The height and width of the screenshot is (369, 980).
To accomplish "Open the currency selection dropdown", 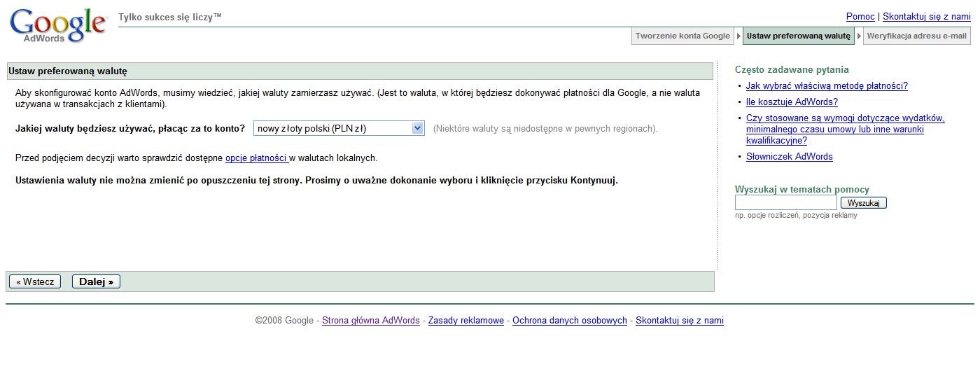I will pos(339,128).
